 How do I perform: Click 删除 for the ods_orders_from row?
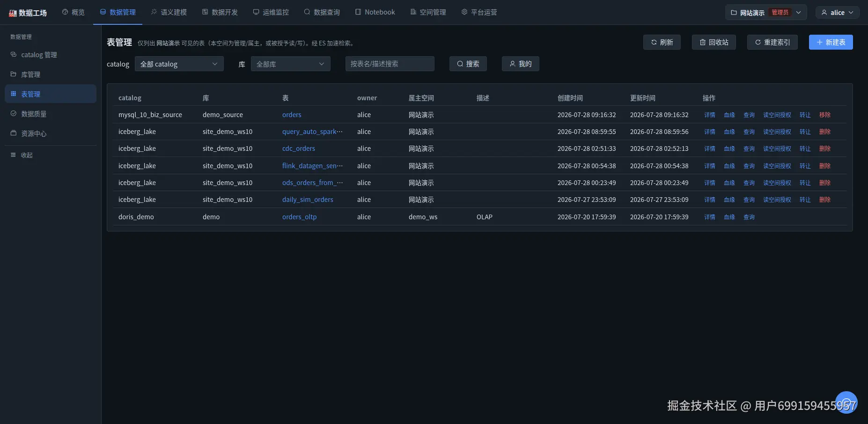click(825, 183)
